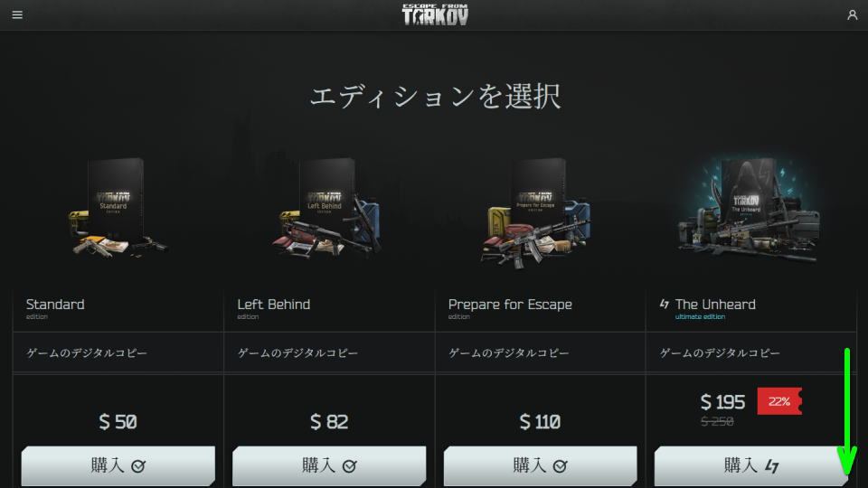This screenshot has height=488, width=868.
Task: Open the user account profile icon
Action: click(x=852, y=15)
